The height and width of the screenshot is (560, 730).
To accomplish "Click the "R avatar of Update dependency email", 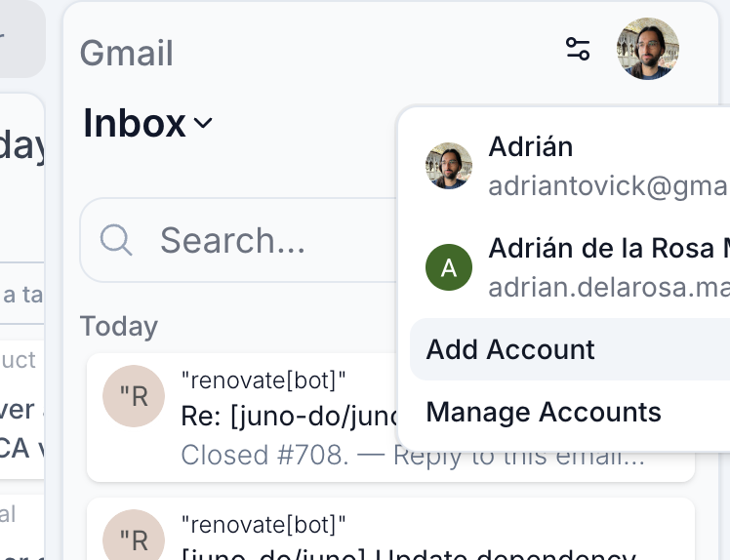I will tap(134, 536).
